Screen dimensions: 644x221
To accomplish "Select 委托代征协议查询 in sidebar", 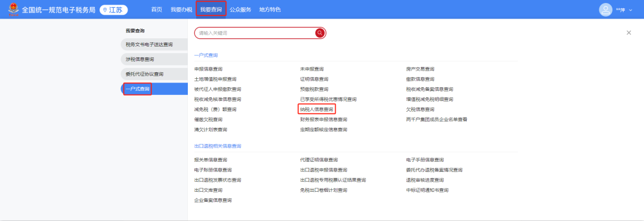I will 154,74.
